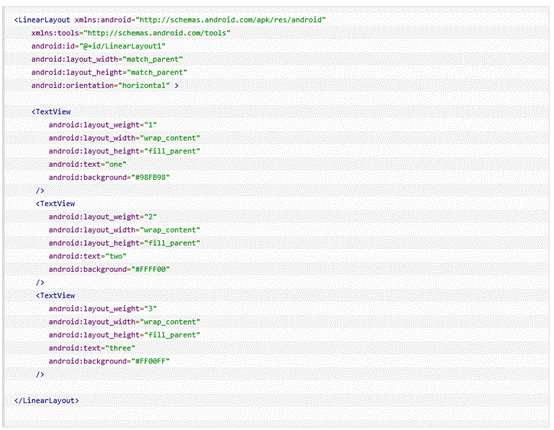Click the android:orientation horizontal attribute

[101, 86]
